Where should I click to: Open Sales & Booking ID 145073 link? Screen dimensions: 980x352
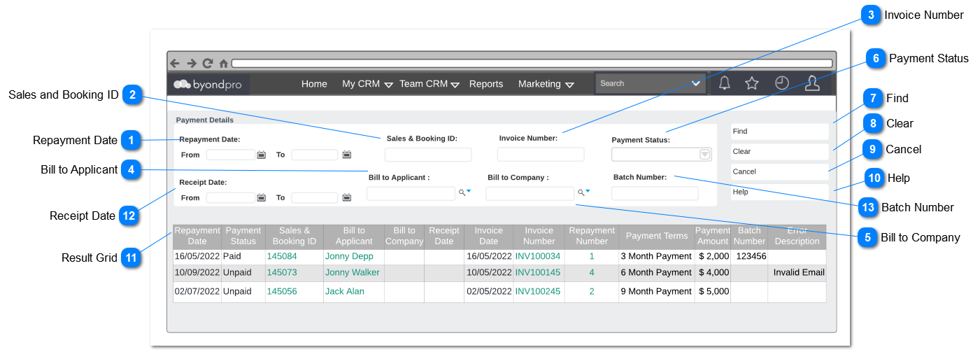pos(282,272)
